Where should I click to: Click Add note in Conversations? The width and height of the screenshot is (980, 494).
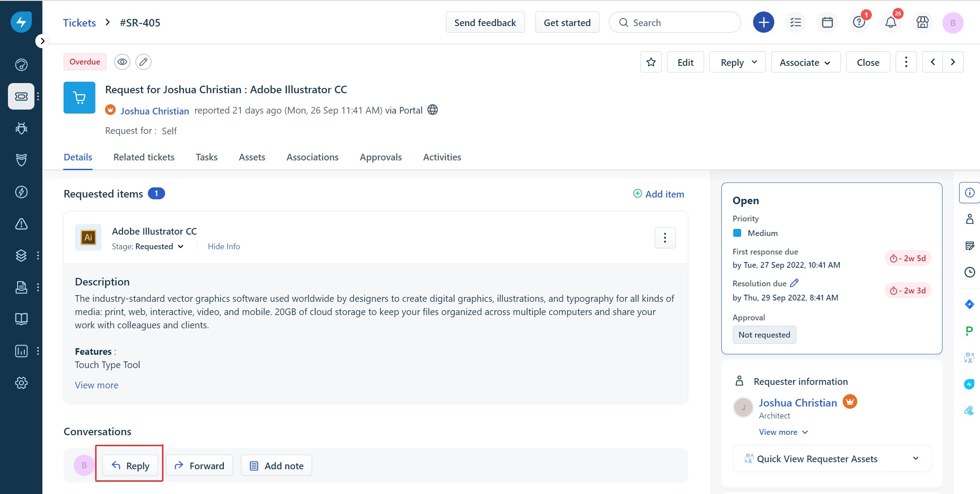pos(276,466)
